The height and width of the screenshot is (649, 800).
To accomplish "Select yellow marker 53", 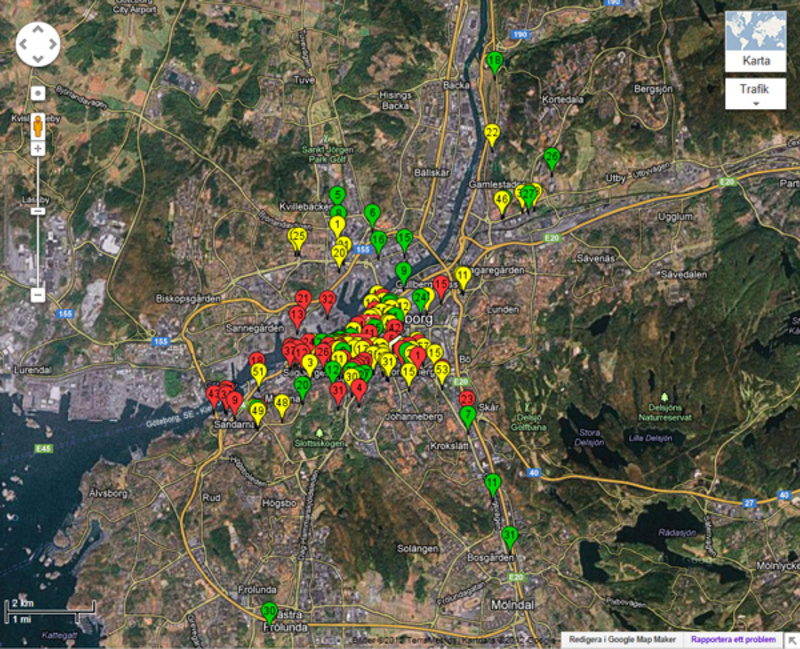I will point(442,370).
